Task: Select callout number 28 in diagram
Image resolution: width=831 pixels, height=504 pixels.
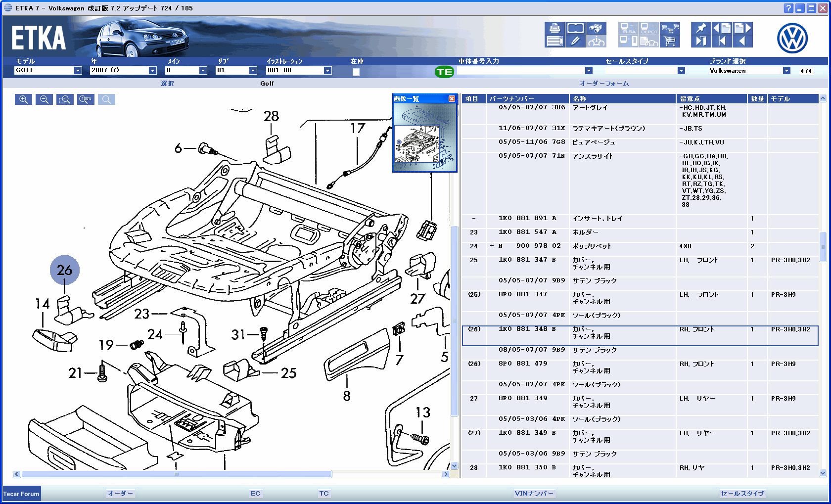Action: coord(271,116)
